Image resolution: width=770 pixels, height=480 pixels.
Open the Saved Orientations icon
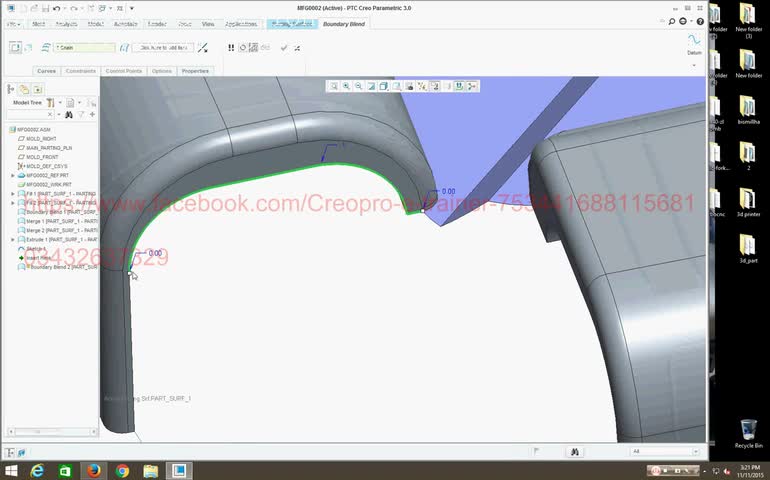point(396,86)
